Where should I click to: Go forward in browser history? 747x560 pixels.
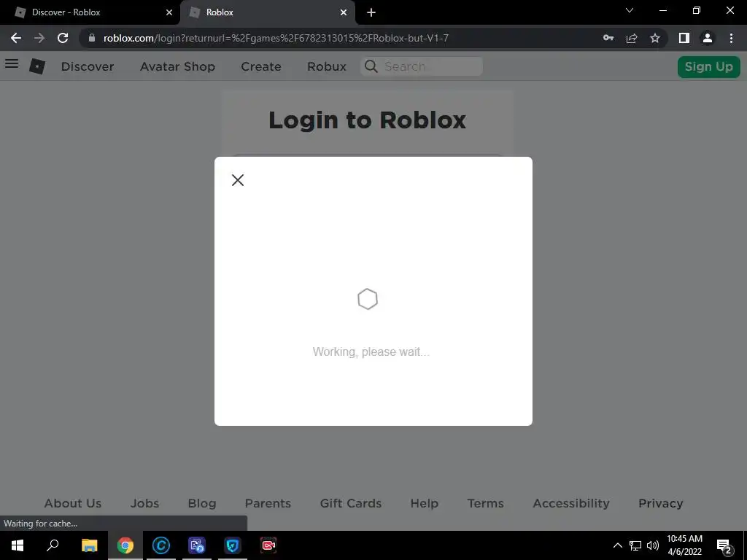click(x=39, y=38)
